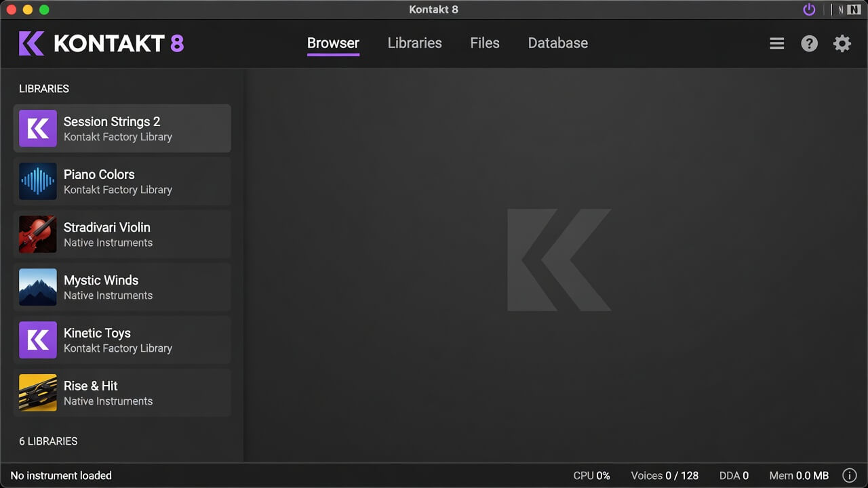Select the Kinetic Toys library name
The image size is (868, 488).
pyautogui.click(x=97, y=333)
